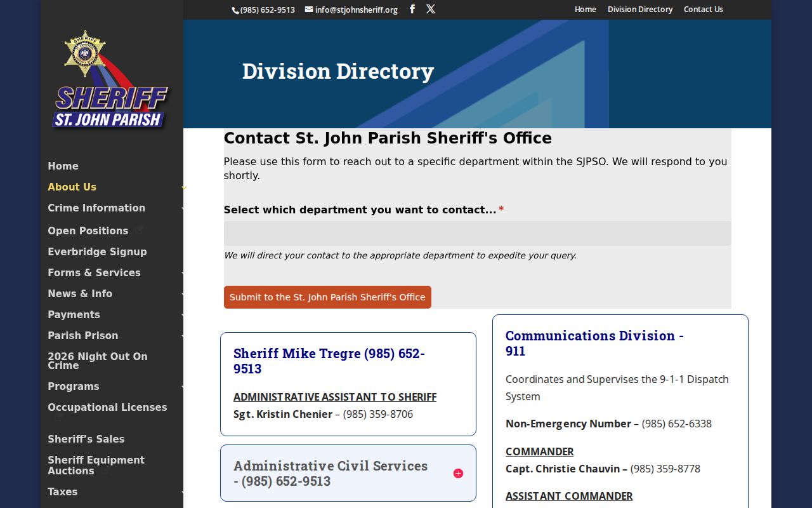Click phone number (985) 652-6338
812x508 pixels.
(677, 424)
